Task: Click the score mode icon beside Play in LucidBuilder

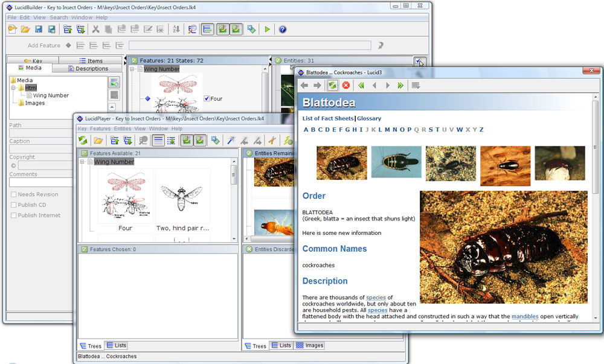Action: (x=251, y=29)
